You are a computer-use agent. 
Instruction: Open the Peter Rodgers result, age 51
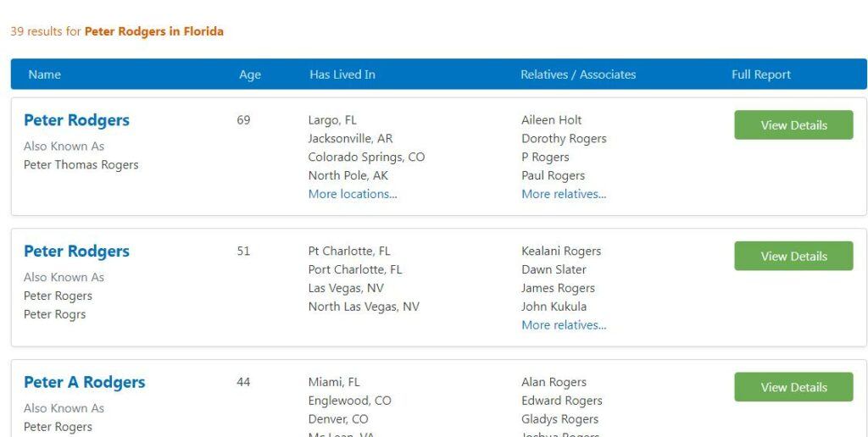[x=76, y=252]
